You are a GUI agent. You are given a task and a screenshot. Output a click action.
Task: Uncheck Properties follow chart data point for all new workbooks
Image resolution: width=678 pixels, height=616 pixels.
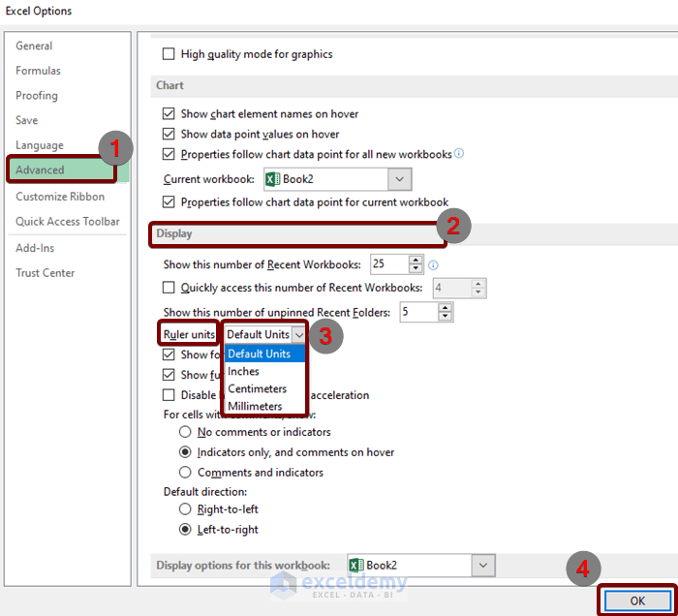pyautogui.click(x=169, y=154)
